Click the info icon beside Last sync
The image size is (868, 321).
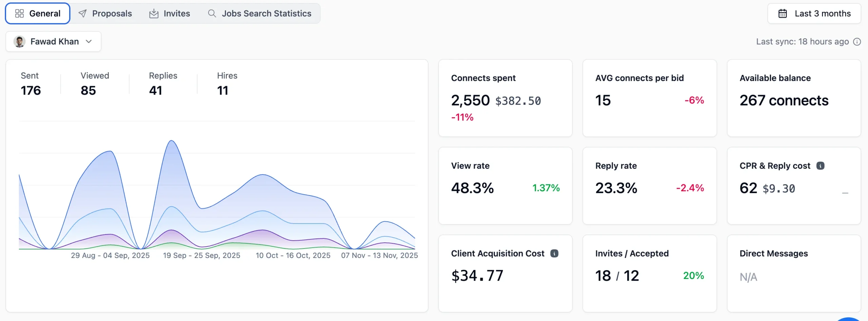[x=857, y=42]
